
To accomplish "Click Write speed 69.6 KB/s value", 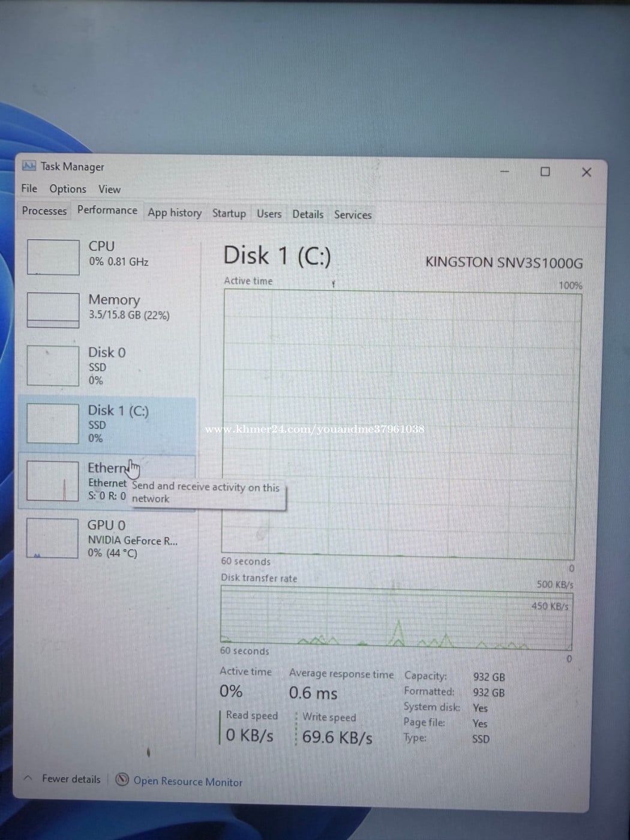I will tap(337, 737).
